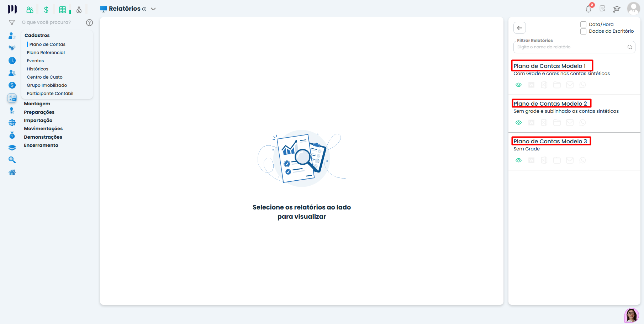Open the magnifying glass sidebar icon
The width and height of the screenshot is (644, 324).
click(x=12, y=160)
